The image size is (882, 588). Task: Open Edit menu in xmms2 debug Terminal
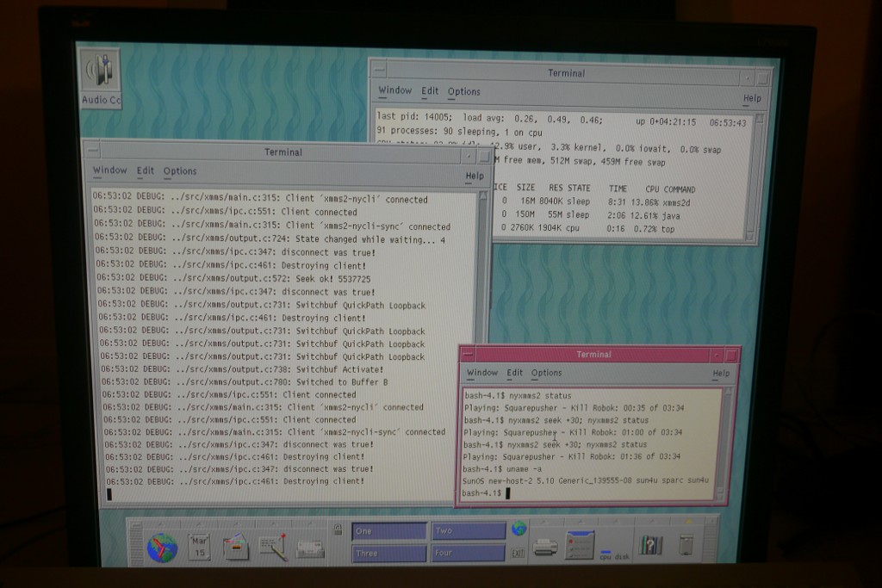(145, 171)
